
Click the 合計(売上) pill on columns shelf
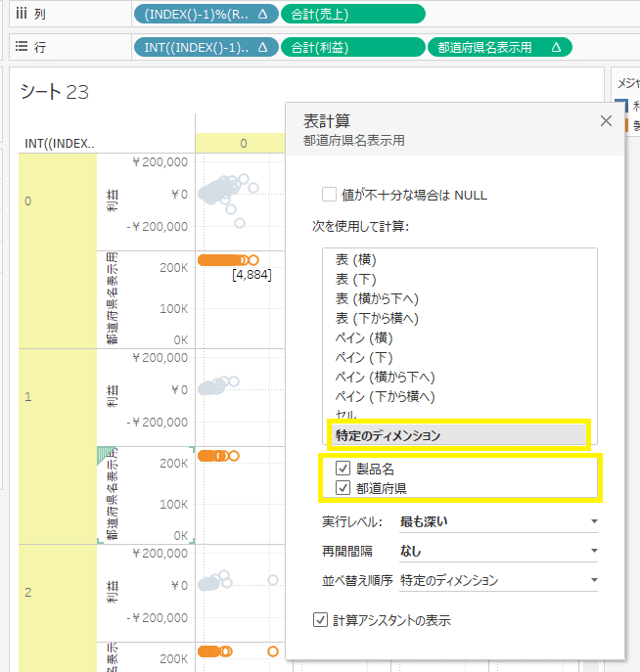click(353, 14)
